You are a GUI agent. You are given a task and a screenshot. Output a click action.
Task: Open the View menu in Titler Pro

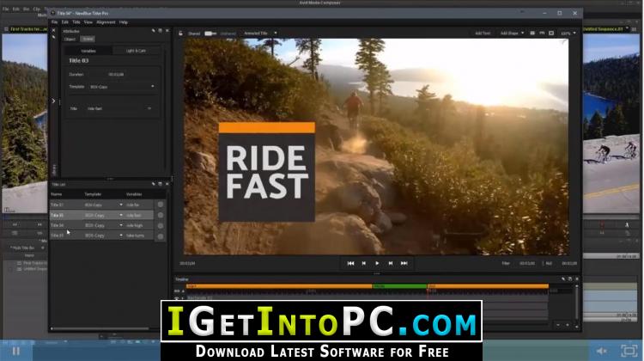(x=88, y=22)
